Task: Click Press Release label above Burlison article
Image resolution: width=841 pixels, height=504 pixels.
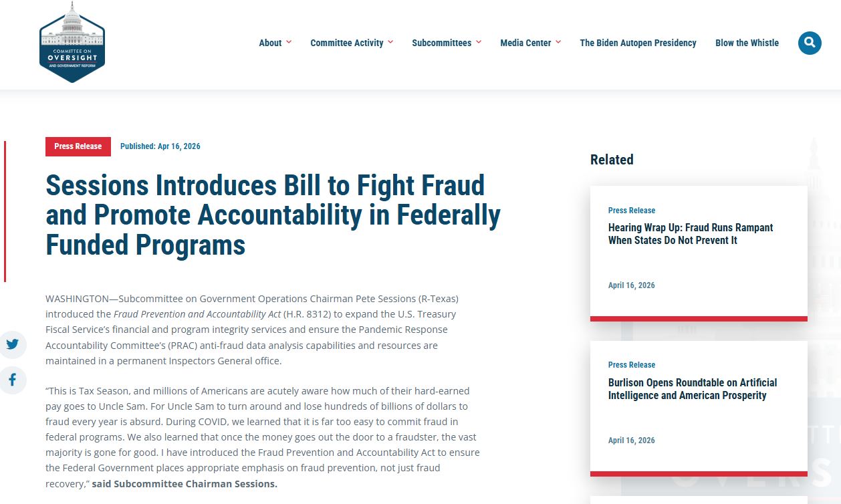Action: [x=631, y=365]
